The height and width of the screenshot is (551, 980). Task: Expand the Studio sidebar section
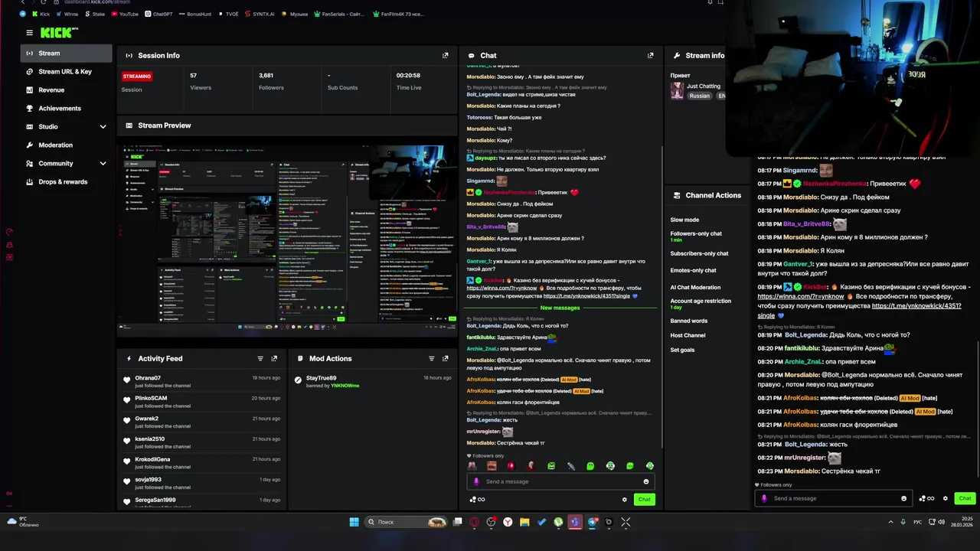tap(103, 126)
